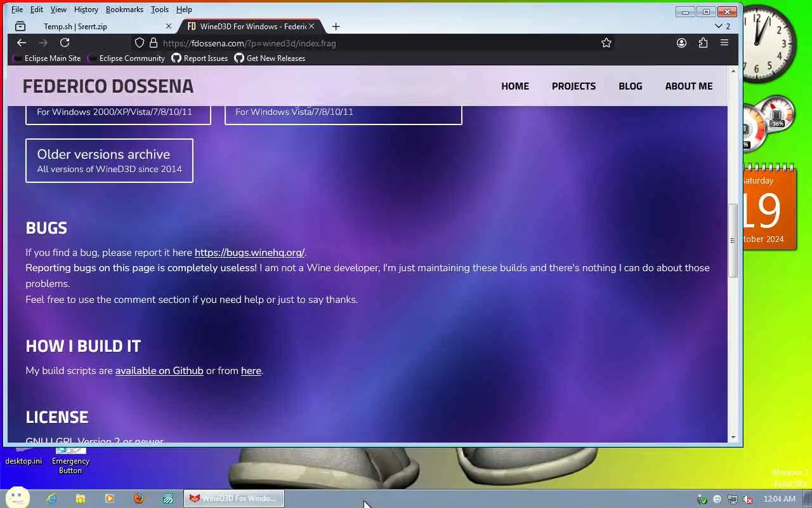This screenshot has width=812, height=508.
Task: Launch Firefox from the taskbar
Action: pos(139,498)
